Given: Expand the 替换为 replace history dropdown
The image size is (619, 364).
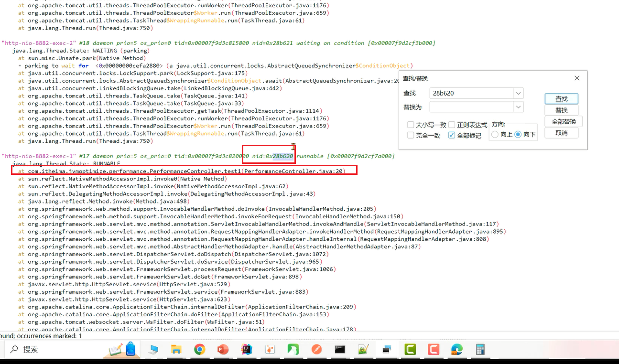Looking at the screenshot, I should 519,107.
